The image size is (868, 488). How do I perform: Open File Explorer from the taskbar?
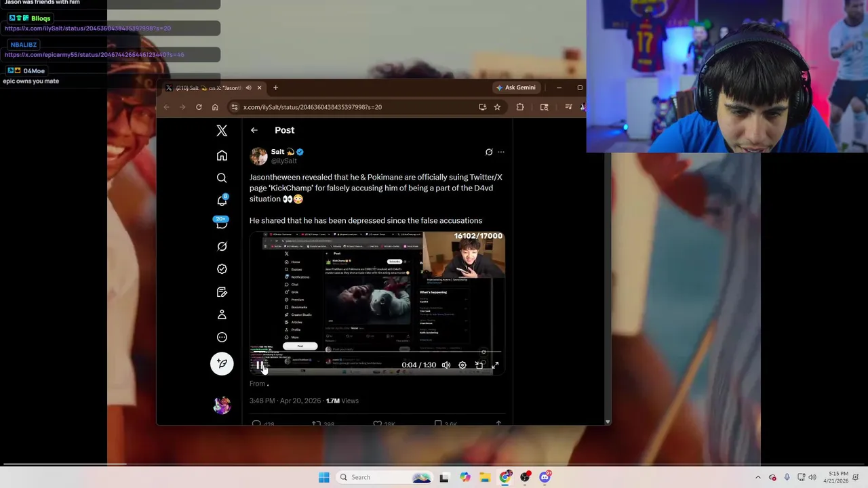point(485,477)
